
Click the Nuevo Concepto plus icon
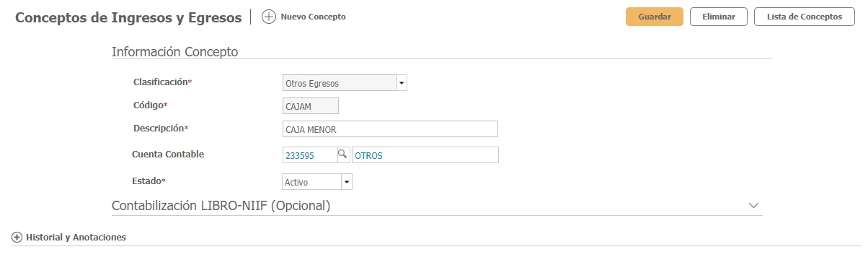(x=269, y=17)
